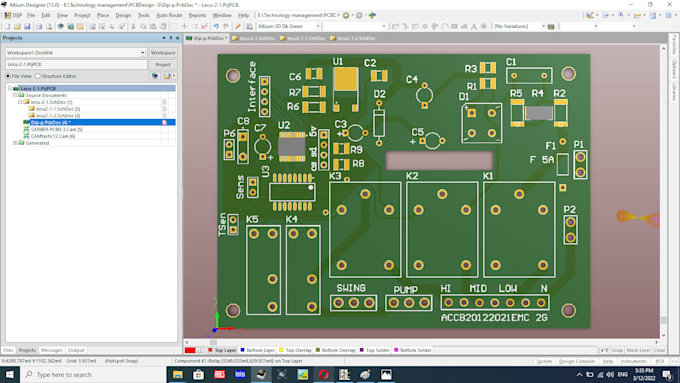Collapse the Lecu-2-1.PrjPCB project node
680x383 pixels.
coord(10,88)
